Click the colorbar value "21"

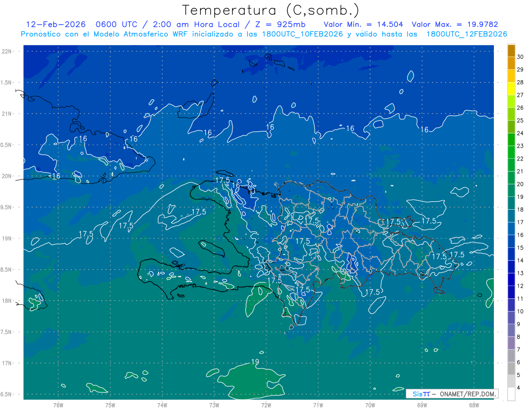[520, 172]
